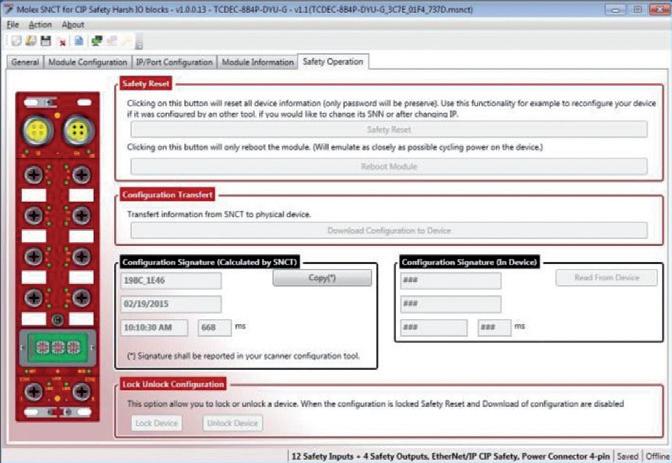Click the Reboot Module button
Screen dimensions: 672x463
coord(389,166)
